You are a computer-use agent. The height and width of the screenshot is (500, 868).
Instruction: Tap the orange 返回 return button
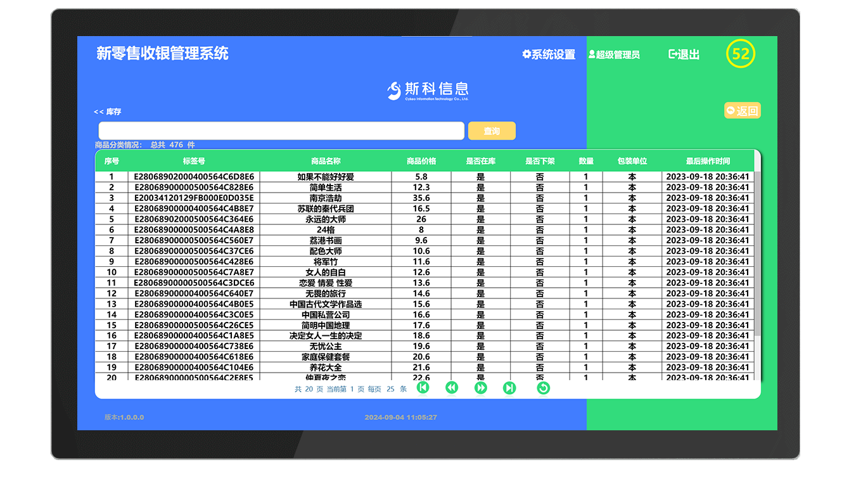click(x=742, y=110)
